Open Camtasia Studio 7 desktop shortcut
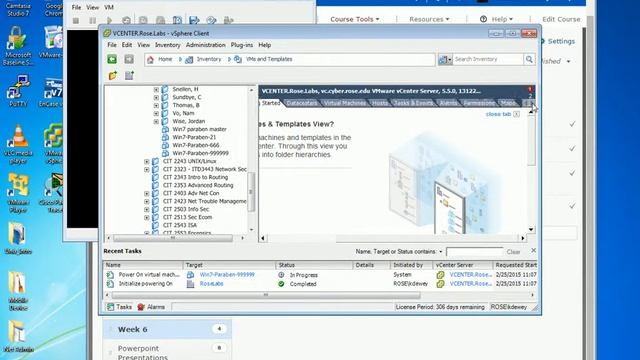640x360 pixels. click(18, 8)
